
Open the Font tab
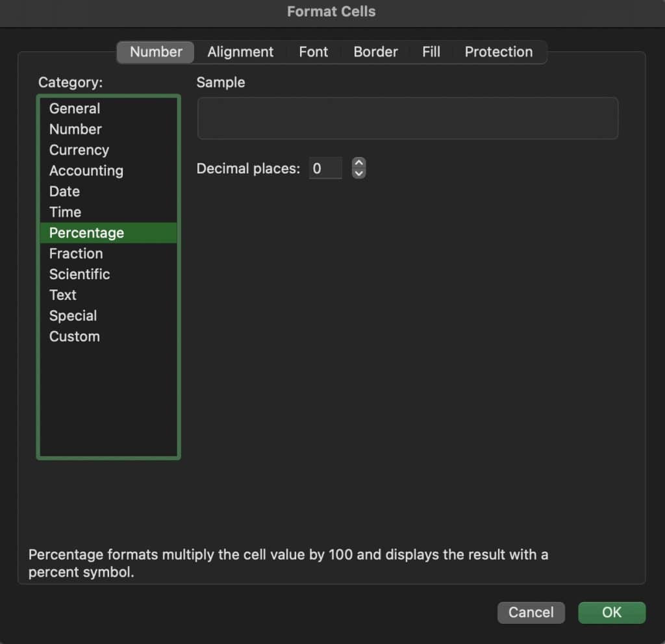[x=314, y=52]
